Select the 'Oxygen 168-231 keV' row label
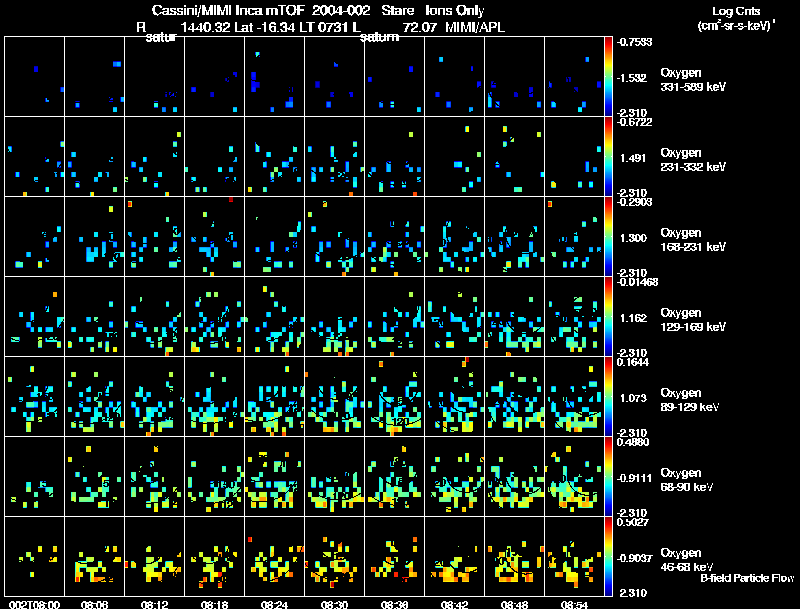Image resolution: width=800 pixels, height=609 pixels. (x=693, y=240)
